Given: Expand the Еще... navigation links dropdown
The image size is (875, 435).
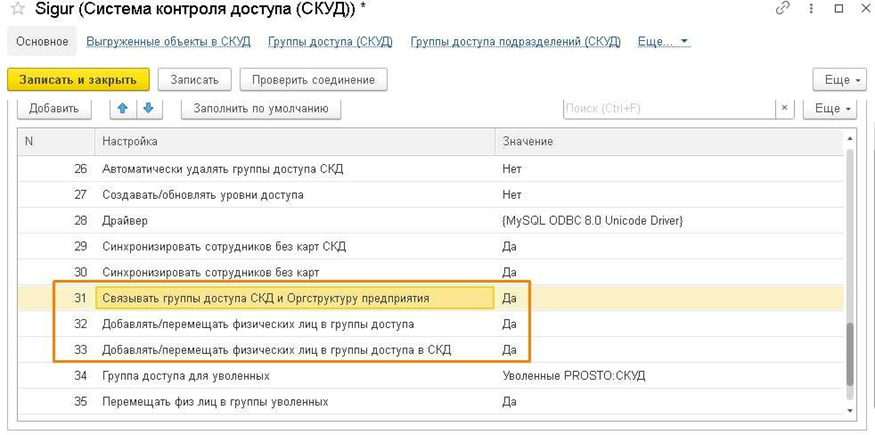Looking at the screenshot, I should (x=663, y=42).
